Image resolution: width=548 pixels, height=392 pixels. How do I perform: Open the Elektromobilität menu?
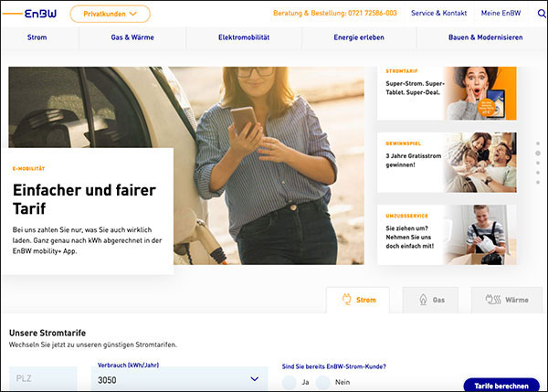pos(244,37)
